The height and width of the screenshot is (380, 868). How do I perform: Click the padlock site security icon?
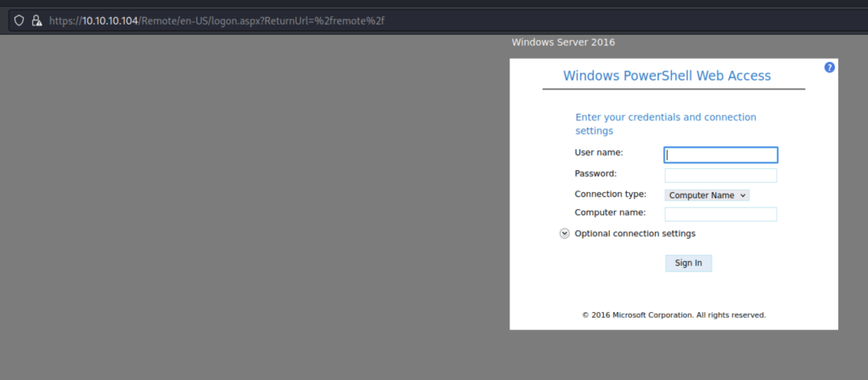tap(37, 20)
